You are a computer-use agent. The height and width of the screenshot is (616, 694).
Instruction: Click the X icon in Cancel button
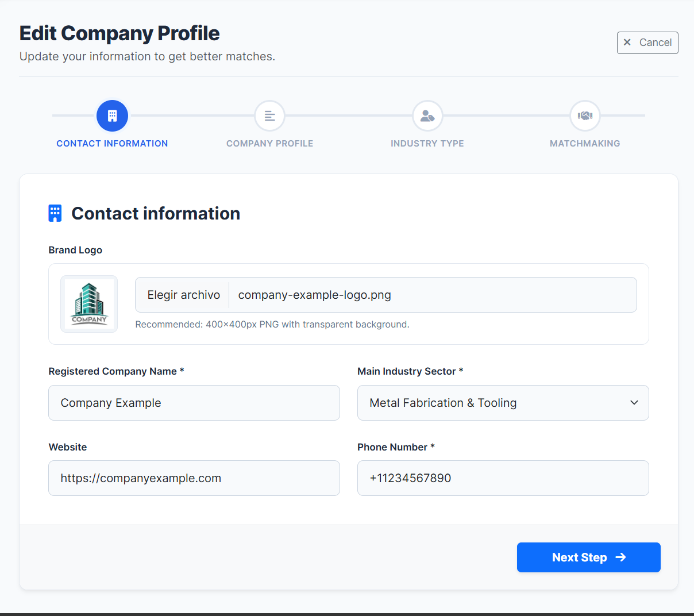[627, 43]
